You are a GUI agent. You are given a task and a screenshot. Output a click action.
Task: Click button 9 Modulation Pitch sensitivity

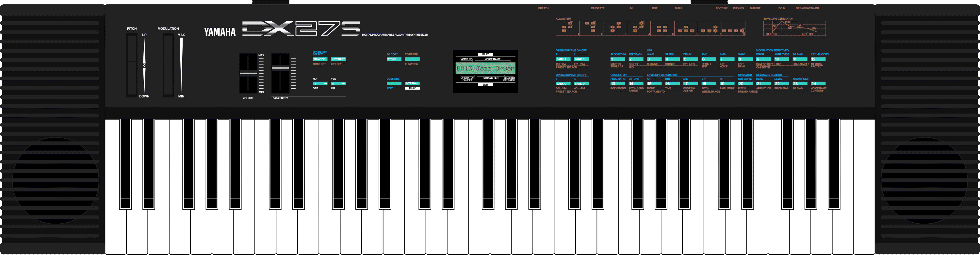click(763, 59)
